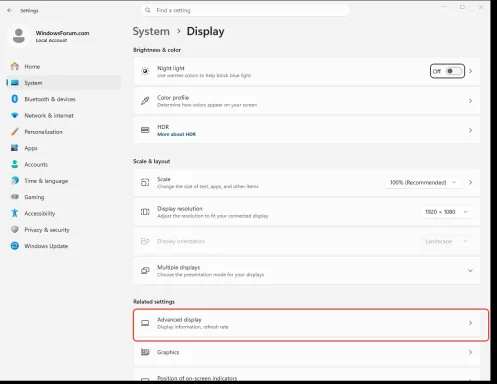Viewport: 497px width, 384px height.
Task: Open Apps settings category
Action: 64,148
